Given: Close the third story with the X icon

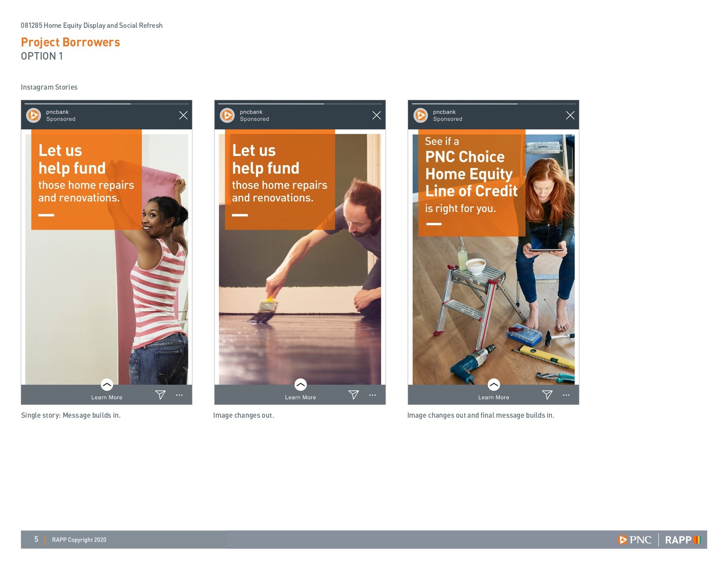Looking at the screenshot, I should pyautogui.click(x=570, y=115).
